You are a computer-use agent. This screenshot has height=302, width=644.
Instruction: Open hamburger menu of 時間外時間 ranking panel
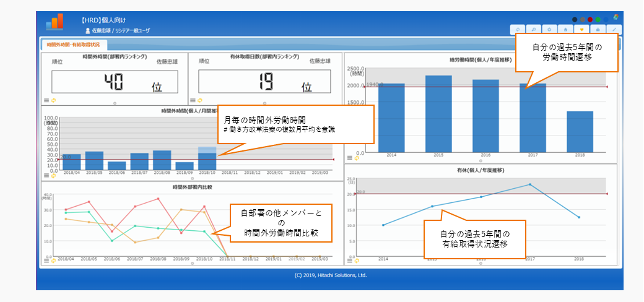click(x=46, y=100)
